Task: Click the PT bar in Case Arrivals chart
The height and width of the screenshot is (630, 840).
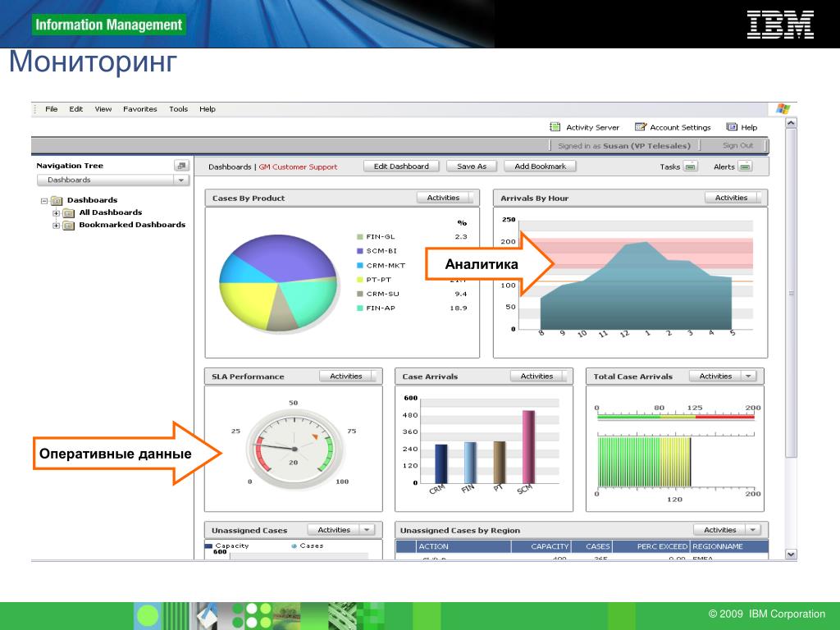Action: [500, 463]
